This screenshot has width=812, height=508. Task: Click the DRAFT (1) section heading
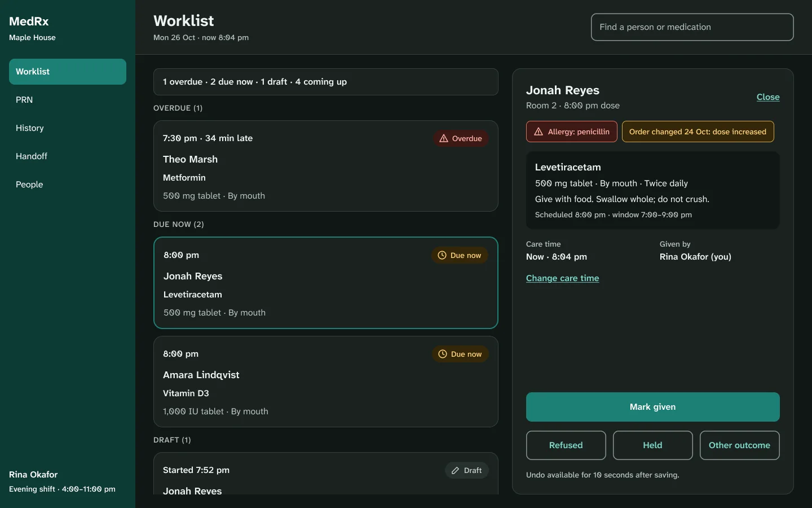[172, 440]
